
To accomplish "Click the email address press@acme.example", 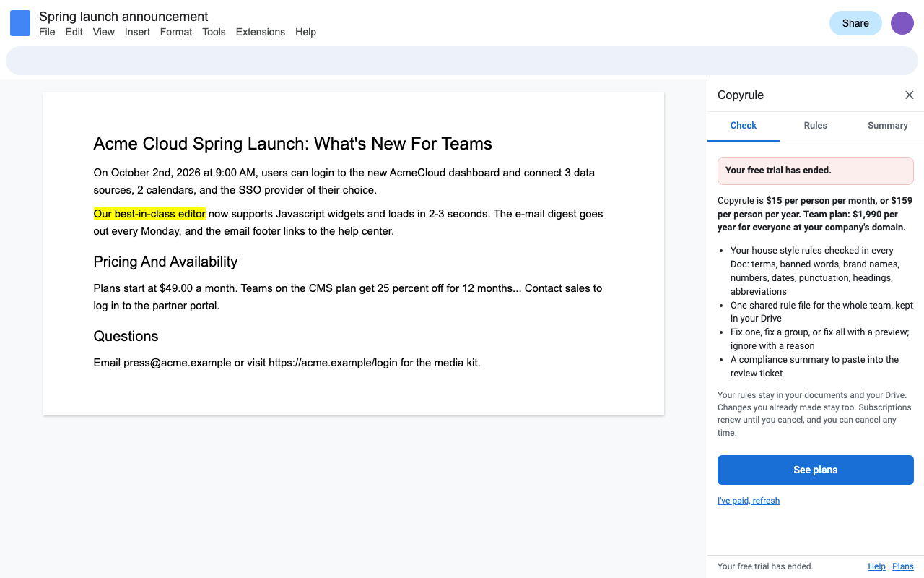I will click(x=178, y=363).
